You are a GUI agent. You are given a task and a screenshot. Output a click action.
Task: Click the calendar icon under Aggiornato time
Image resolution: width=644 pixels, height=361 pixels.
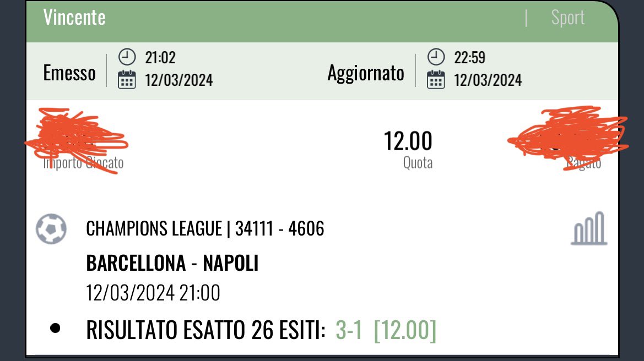click(436, 80)
